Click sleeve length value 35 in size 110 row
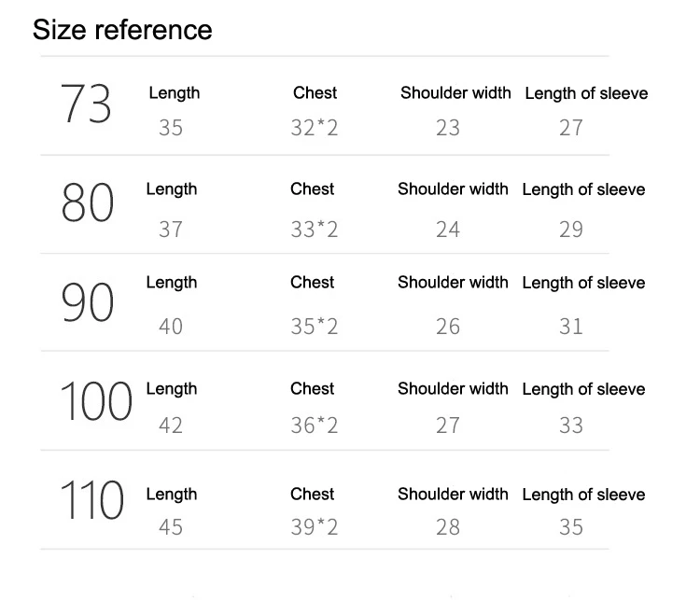 571,527
